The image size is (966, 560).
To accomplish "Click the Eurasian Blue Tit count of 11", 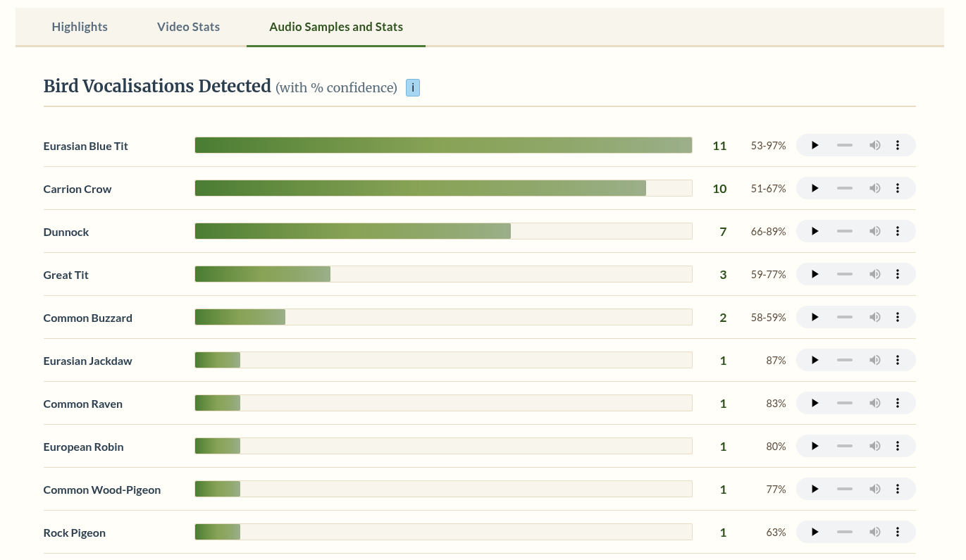I will (719, 146).
